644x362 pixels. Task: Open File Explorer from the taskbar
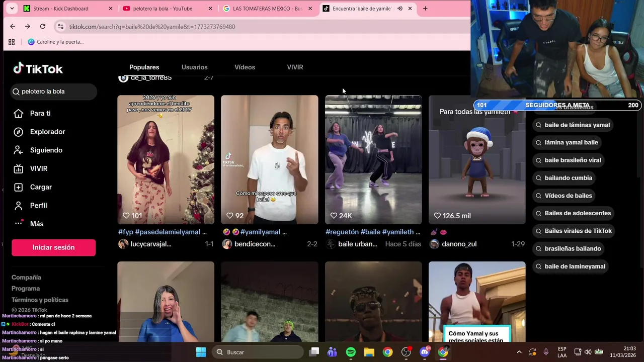369,352
